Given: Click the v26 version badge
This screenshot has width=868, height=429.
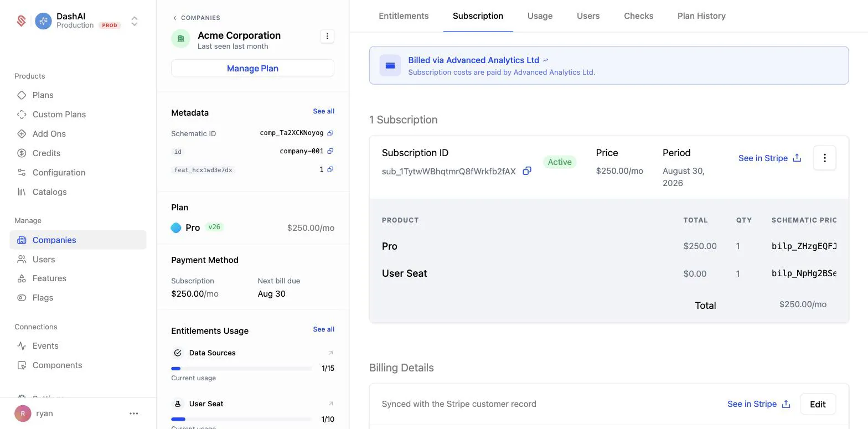Looking at the screenshot, I should [x=214, y=227].
